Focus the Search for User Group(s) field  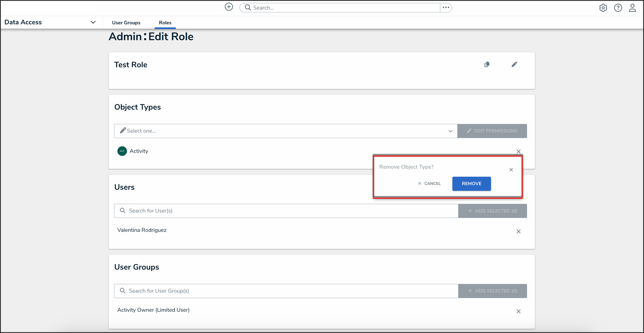tap(286, 291)
